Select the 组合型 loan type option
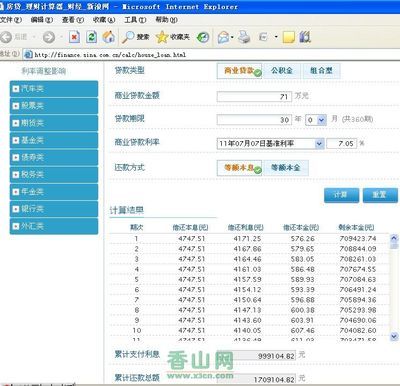 coord(321,71)
